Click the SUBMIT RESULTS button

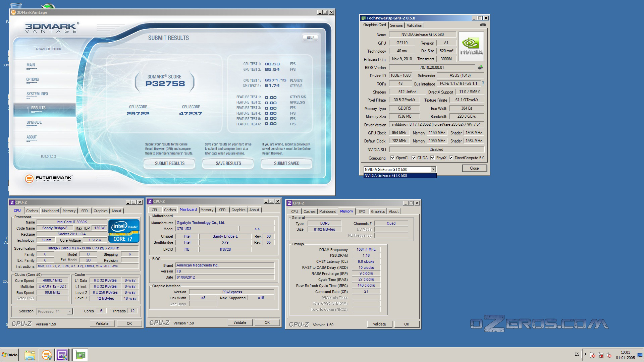point(170,163)
